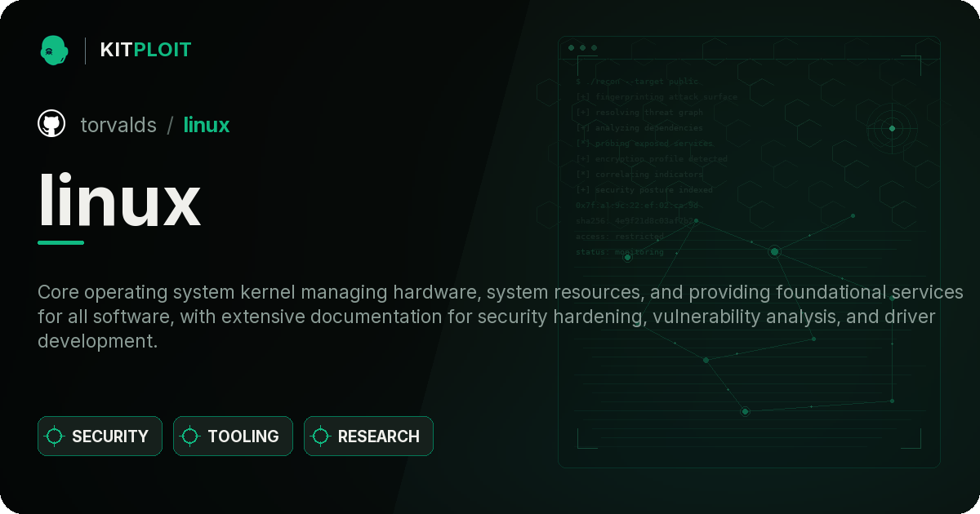This screenshot has width=980, height=514.
Task: Click the crosshair icon in TOOLING tag
Action: pyautogui.click(x=190, y=436)
